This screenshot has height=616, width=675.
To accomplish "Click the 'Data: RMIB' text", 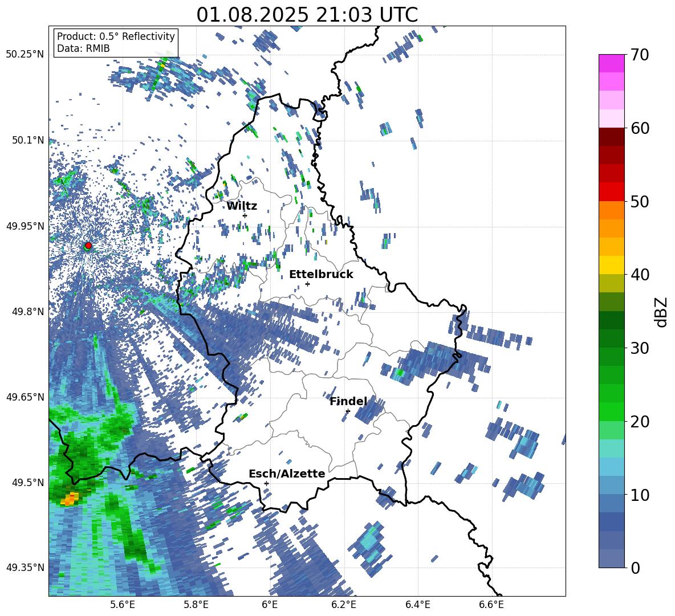I will point(83,48).
